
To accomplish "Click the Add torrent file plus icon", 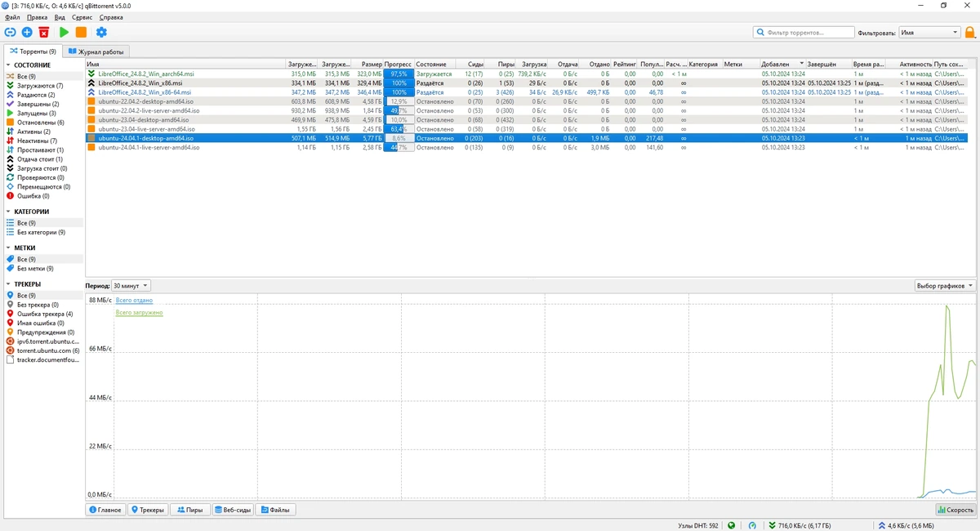I will click(27, 32).
